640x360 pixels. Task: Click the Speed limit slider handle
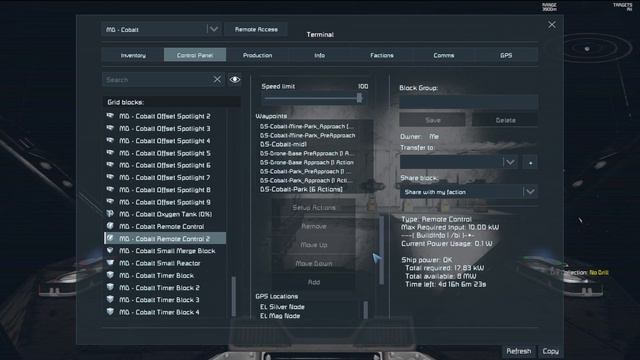pyautogui.click(x=359, y=98)
